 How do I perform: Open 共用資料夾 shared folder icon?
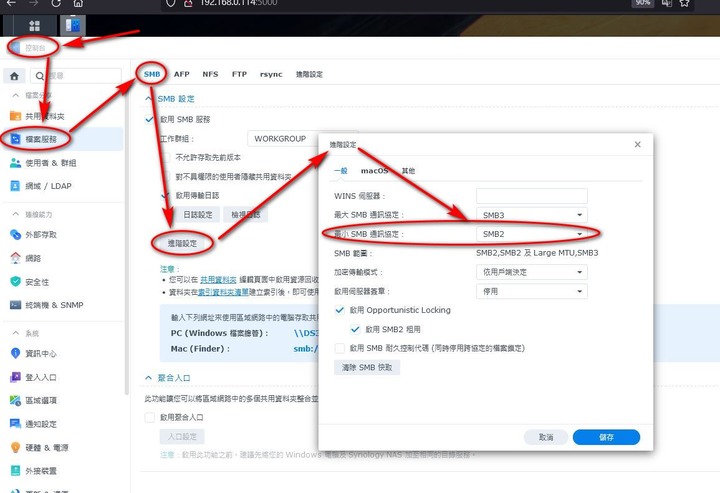click(x=15, y=116)
